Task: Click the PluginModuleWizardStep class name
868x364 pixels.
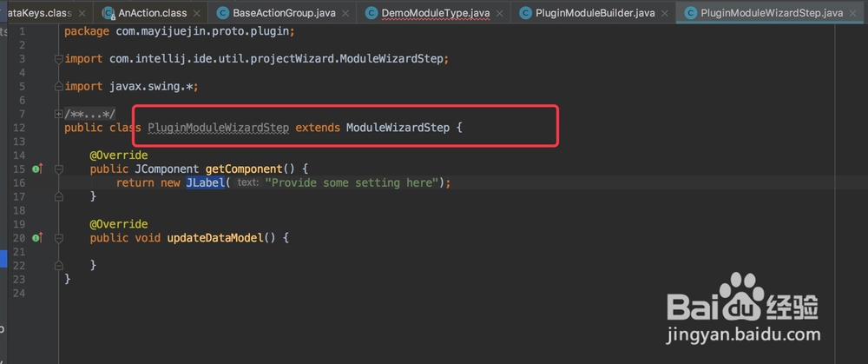Action: point(218,128)
